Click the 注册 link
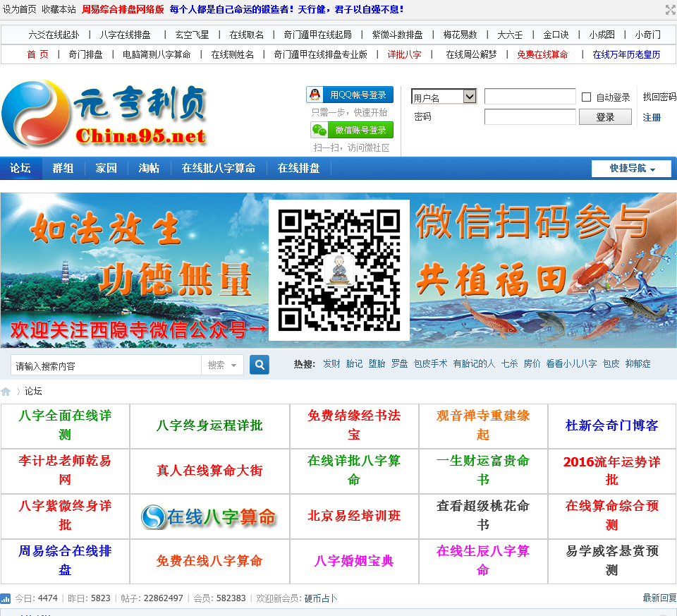 652,117
